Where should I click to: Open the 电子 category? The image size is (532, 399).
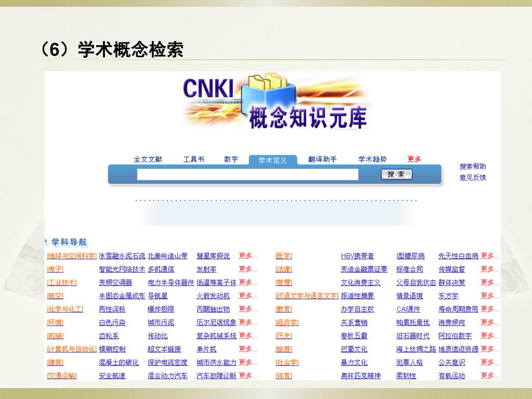(55, 270)
